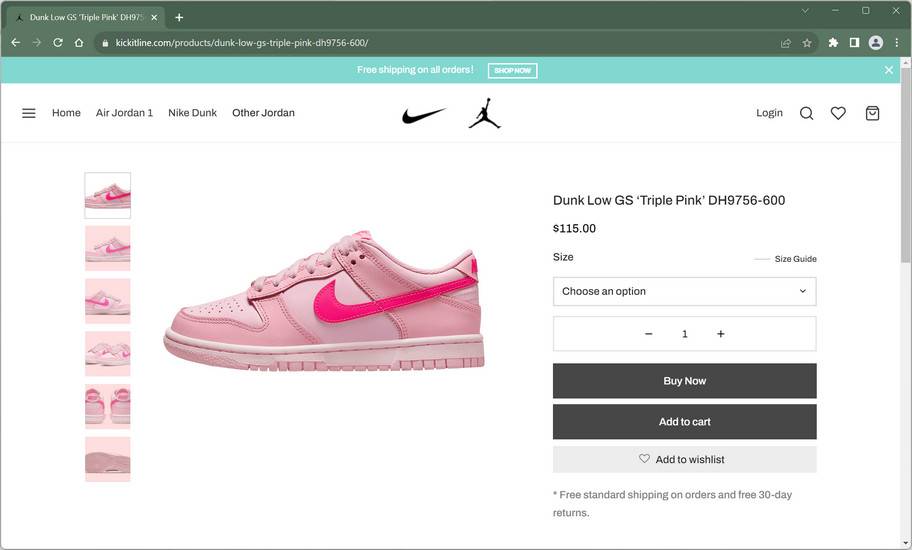Screen dimensions: 912x550
Task: Select the fifth thumbnail showing heel view
Action: (x=108, y=406)
